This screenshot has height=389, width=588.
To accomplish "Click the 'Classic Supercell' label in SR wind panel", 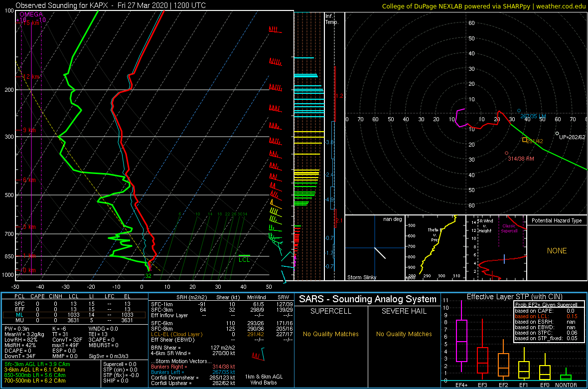I will coord(509,229).
